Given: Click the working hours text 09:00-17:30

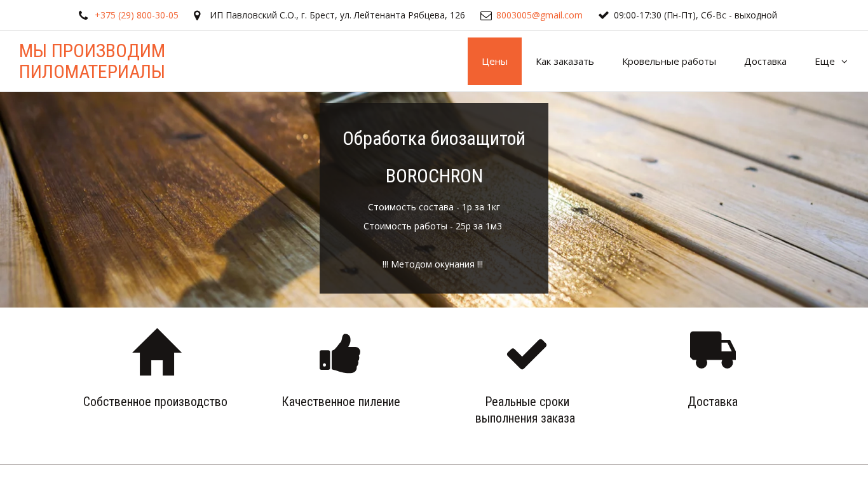Looking at the screenshot, I should [x=695, y=15].
